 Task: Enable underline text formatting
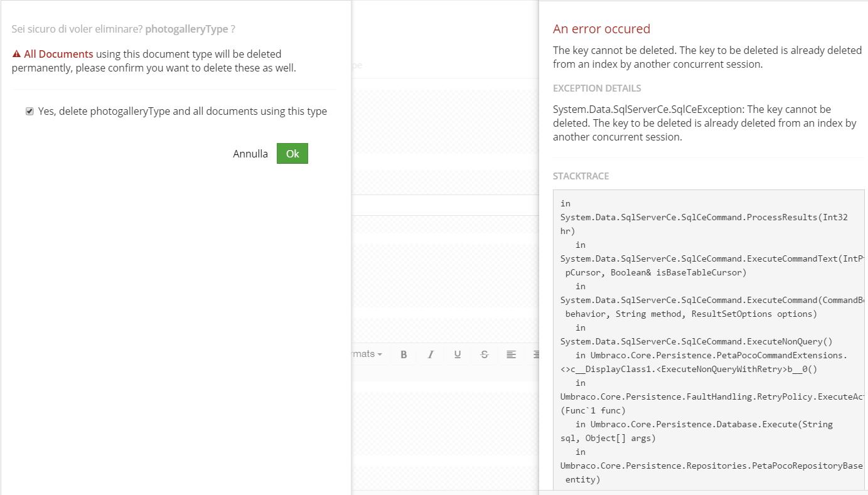(x=458, y=354)
